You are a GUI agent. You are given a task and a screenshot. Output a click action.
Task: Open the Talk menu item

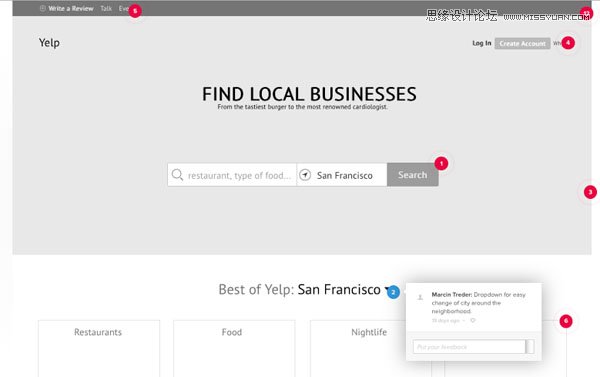pos(106,8)
